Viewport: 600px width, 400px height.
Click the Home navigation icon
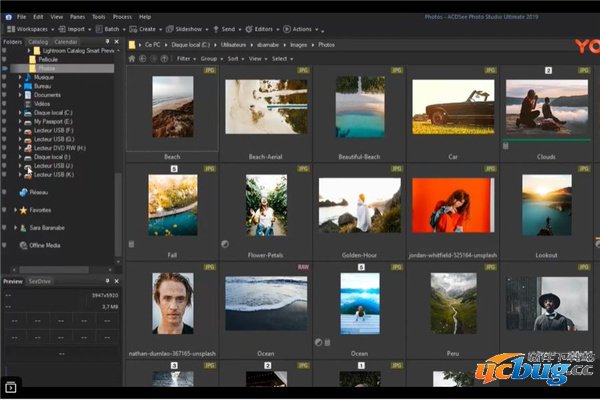coord(131,59)
